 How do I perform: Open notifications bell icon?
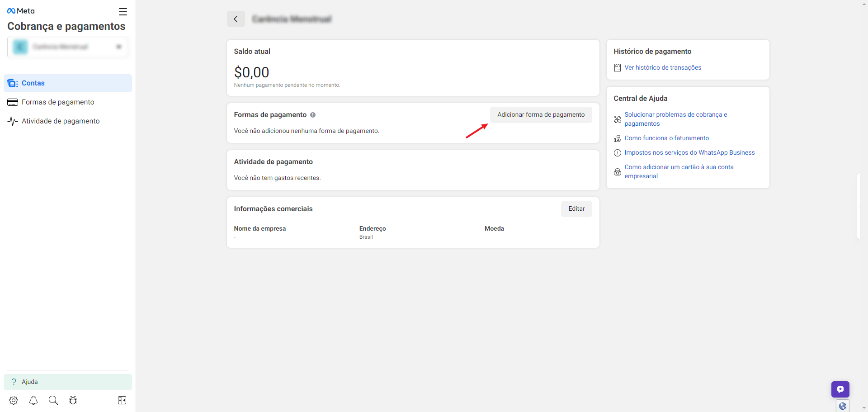[33, 400]
